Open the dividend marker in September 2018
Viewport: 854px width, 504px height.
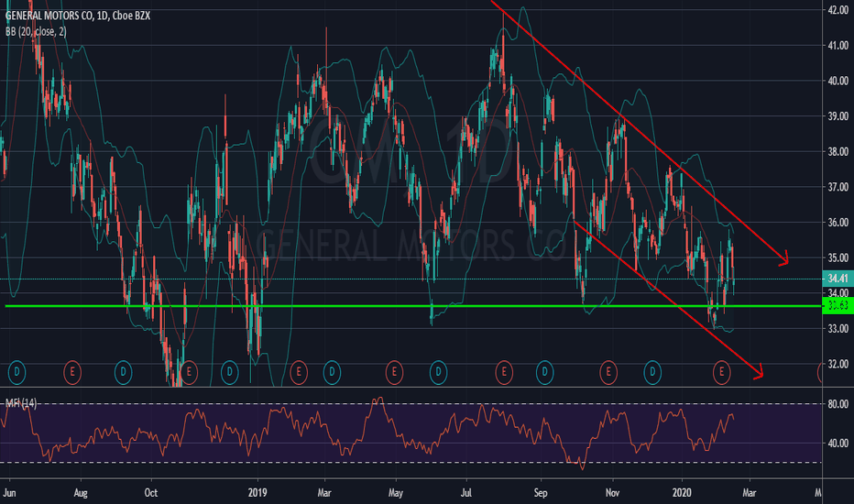[123, 373]
